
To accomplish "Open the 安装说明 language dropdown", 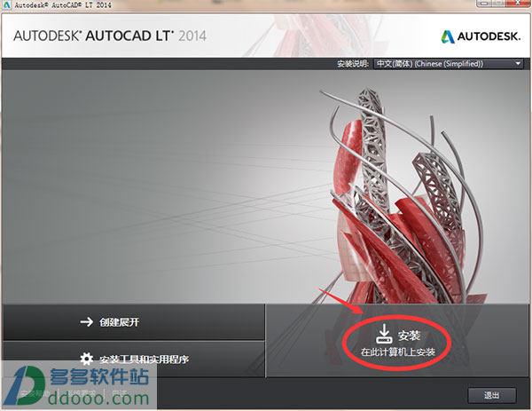I will (448, 64).
